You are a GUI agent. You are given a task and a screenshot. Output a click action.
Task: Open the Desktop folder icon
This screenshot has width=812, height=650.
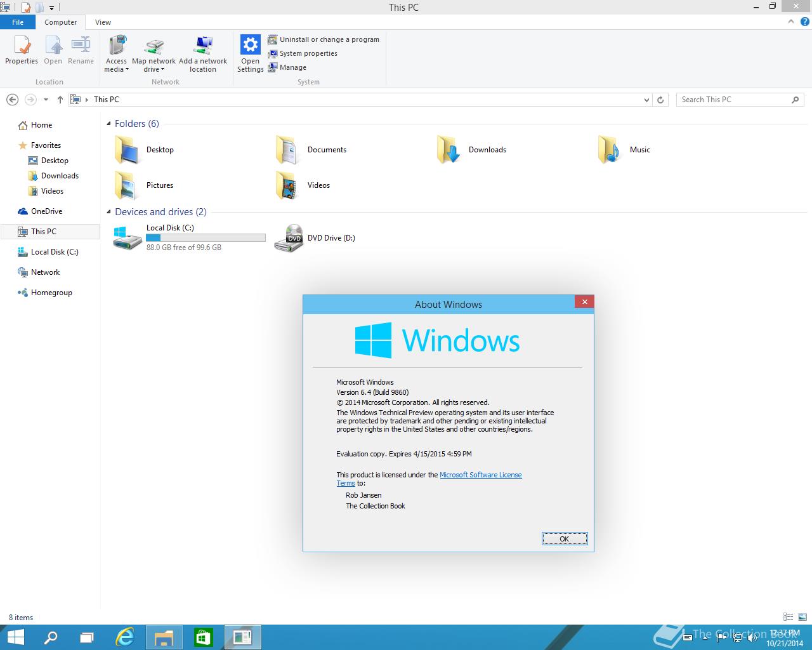click(x=127, y=150)
